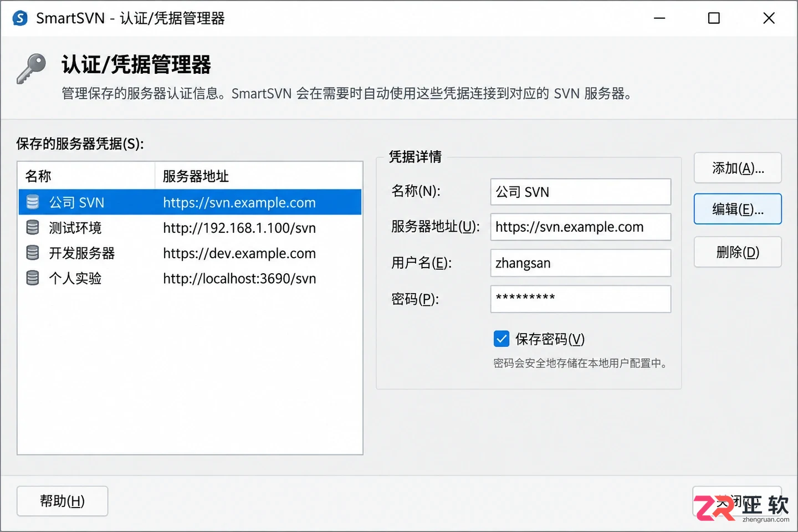798x532 pixels.
Task: Minimize the SmartSVN window
Action: (x=659, y=18)
